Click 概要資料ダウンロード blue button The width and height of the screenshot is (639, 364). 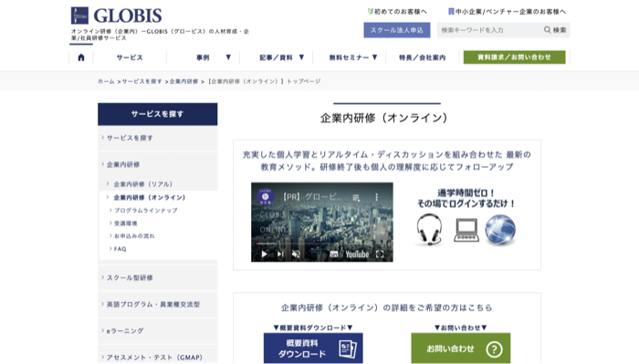tap(313, 348)
